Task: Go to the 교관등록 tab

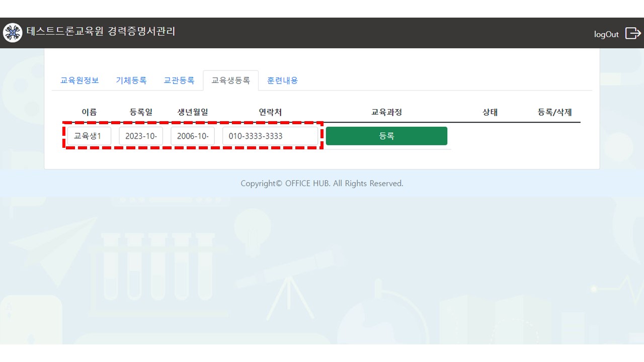Action: (x=179, y=80)
